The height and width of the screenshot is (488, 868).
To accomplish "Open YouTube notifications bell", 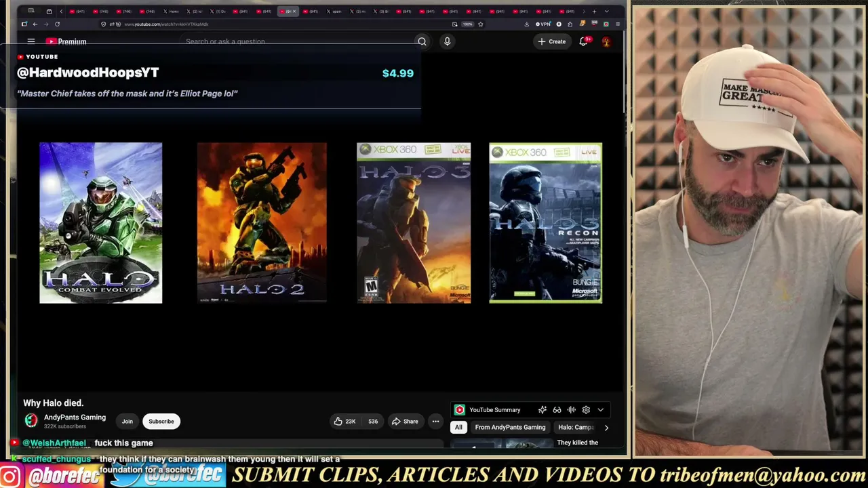I will (584, 41).
